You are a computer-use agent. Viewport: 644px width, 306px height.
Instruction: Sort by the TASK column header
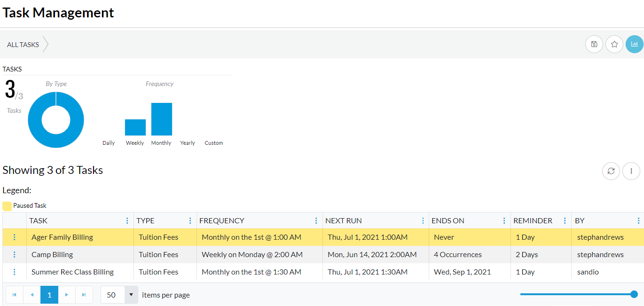coord(39,220)
